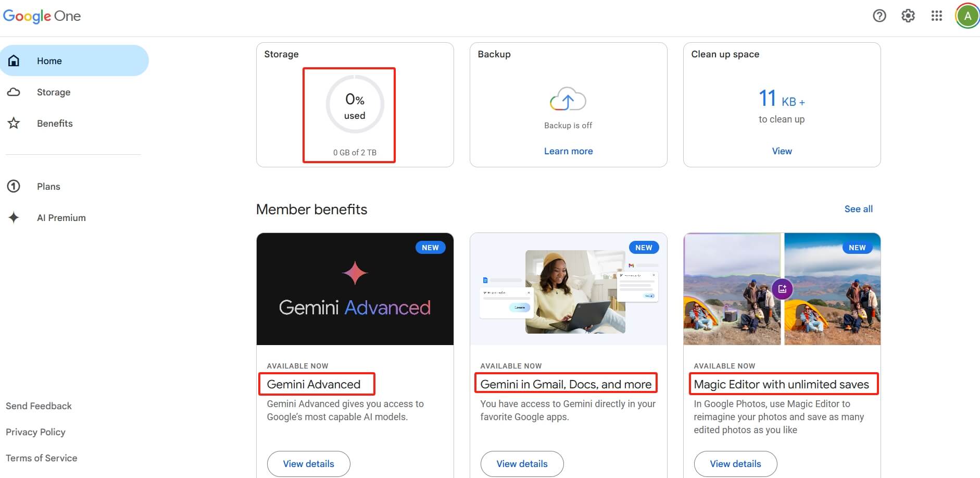Click View details for Gemini Advanced

click(309, 464)
